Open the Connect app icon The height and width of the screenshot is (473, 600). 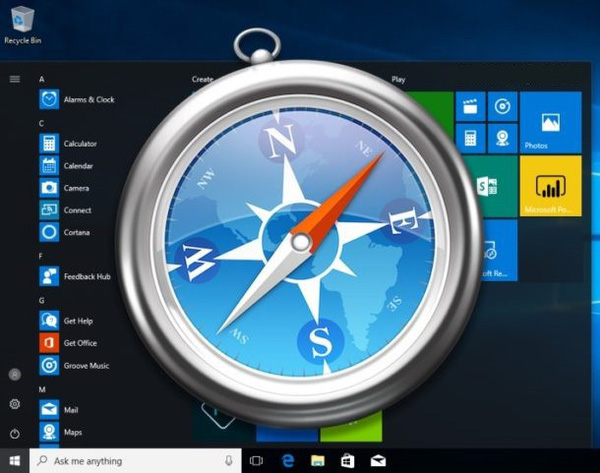[x=49, y=210]
